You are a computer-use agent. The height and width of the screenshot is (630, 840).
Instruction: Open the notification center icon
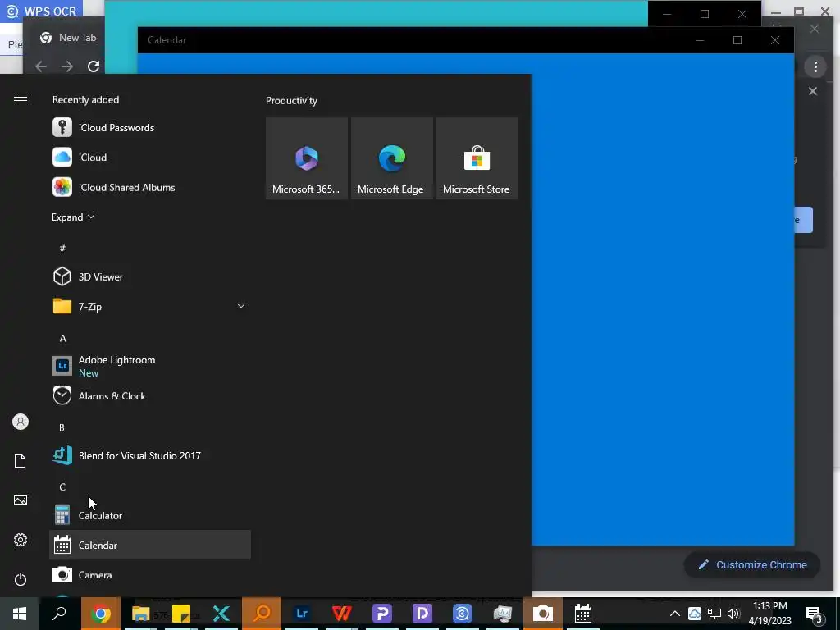[x=814, y=614]
